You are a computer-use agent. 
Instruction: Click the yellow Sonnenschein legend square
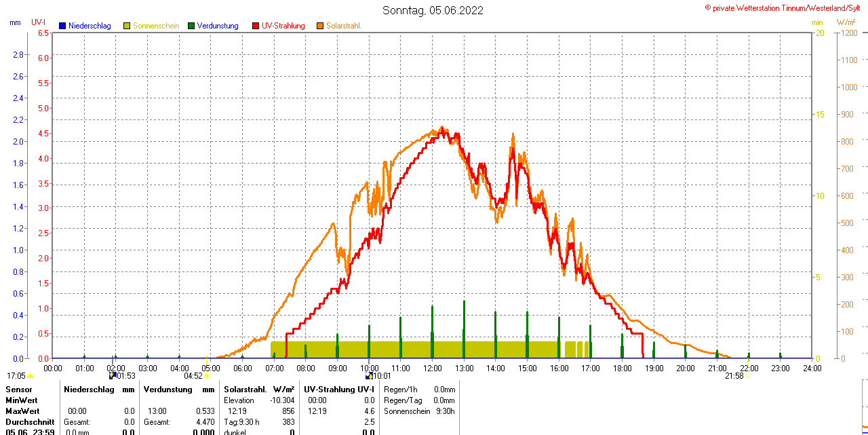(127, 26)
